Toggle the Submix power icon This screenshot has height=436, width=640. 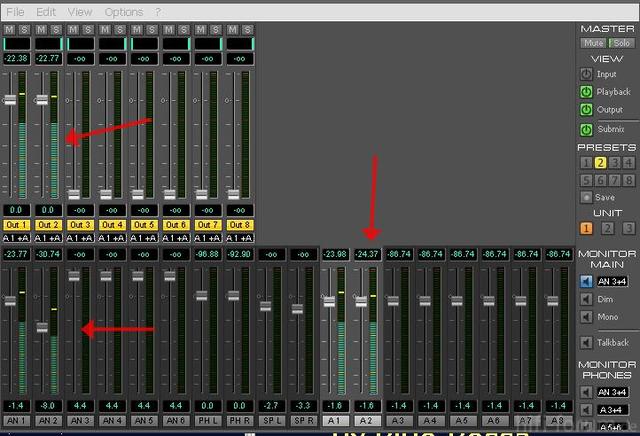[x=586, y=130]
